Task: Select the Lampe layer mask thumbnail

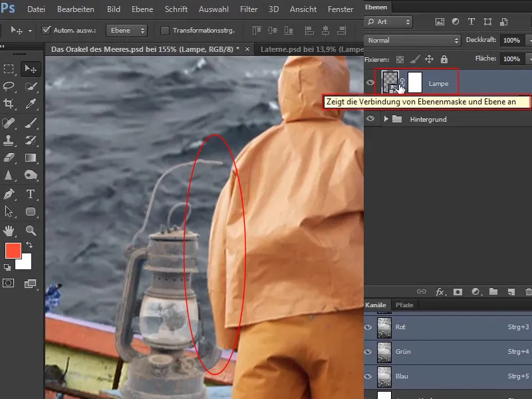Action: pyautogui.click(x=414, y=82)
